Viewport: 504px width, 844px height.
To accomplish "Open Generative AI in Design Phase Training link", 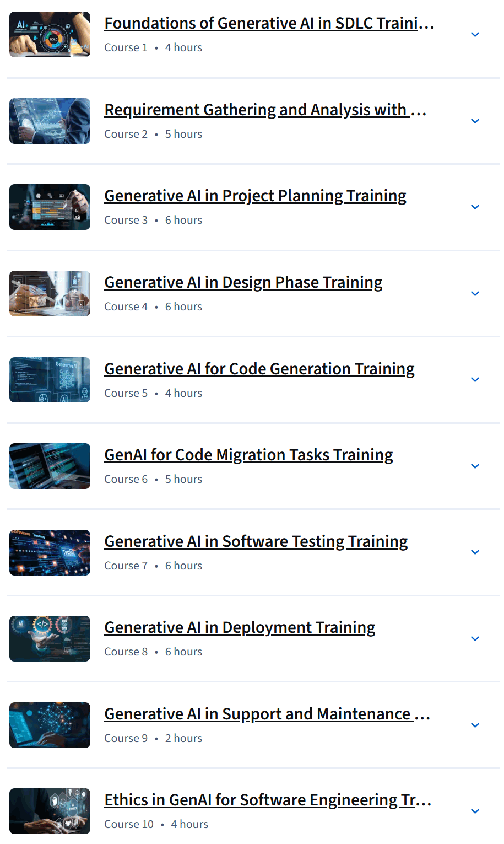I will tap(243, 283).
